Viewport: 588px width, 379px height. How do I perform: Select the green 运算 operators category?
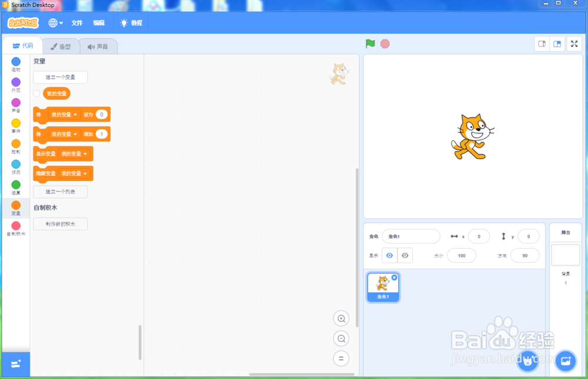click(16, 188)
